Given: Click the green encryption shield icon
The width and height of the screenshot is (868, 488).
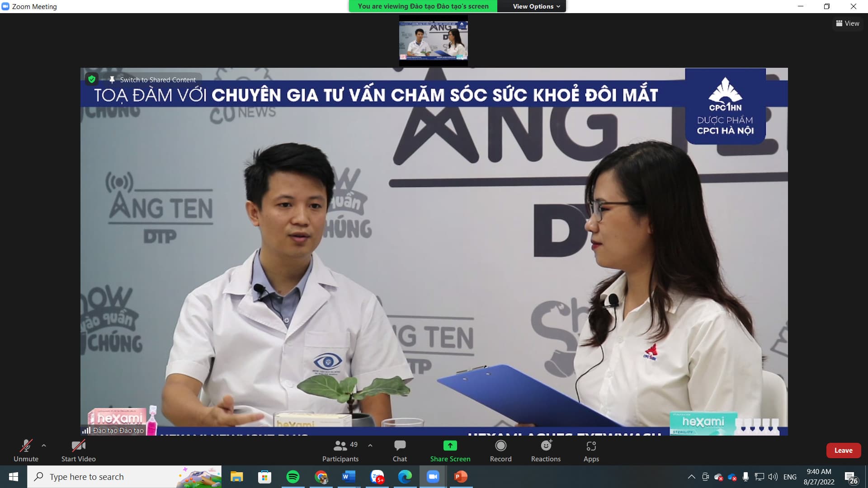Looking at the screenshot, I should (92, 80).
